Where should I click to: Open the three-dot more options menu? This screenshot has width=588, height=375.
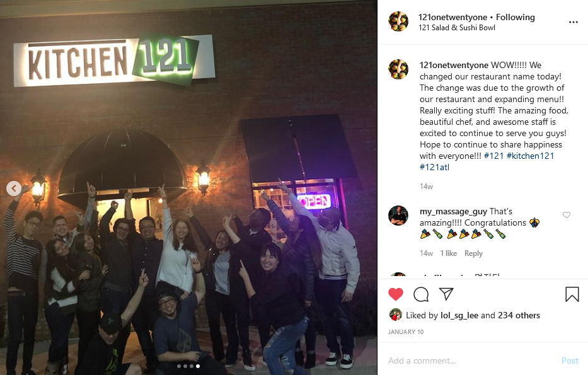574,22
